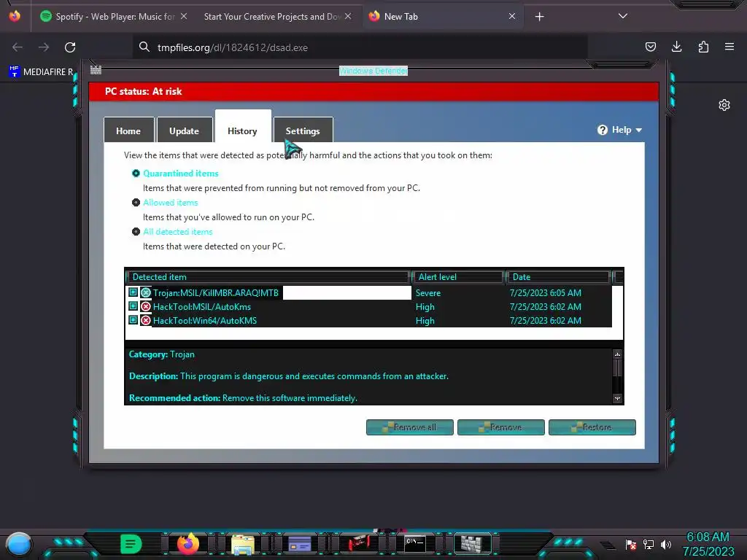Screen dimensions: 747x560
Task: Open Firefox extensions icon
Action: point(703,47)
